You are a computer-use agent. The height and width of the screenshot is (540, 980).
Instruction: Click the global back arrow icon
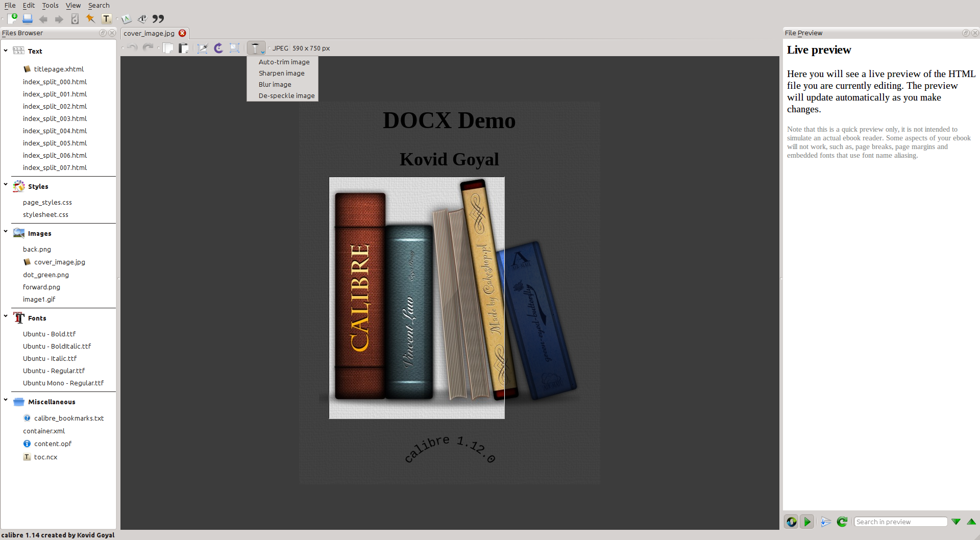[43, 19]
